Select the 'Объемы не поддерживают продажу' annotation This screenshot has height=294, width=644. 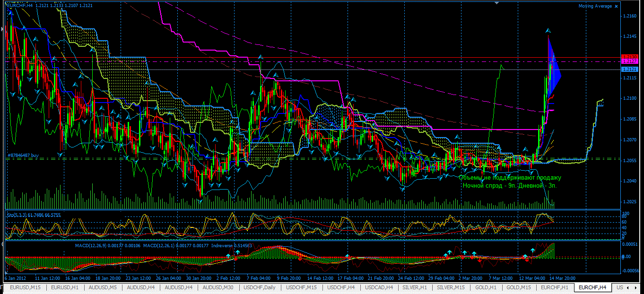[x=510, y=178]
